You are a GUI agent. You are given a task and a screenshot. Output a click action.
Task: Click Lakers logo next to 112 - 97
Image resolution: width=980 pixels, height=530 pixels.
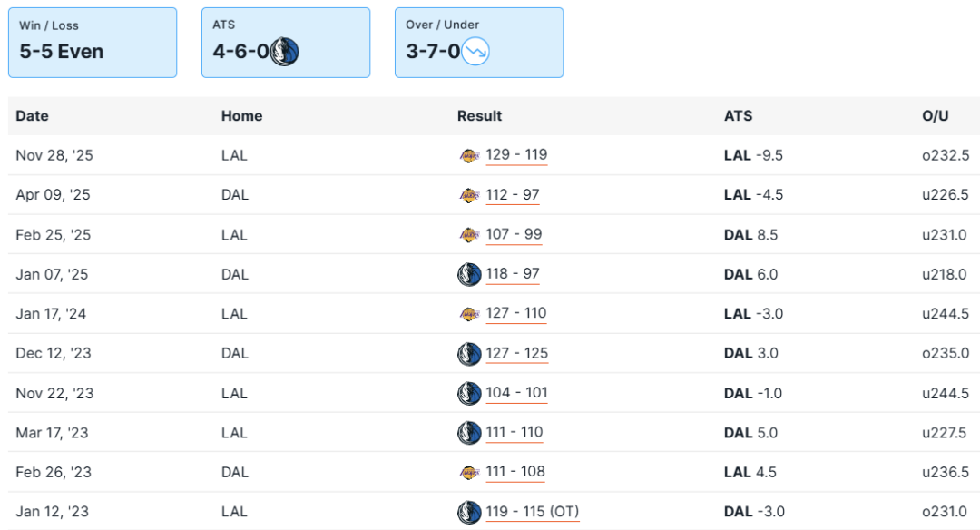tap(468, 195)
